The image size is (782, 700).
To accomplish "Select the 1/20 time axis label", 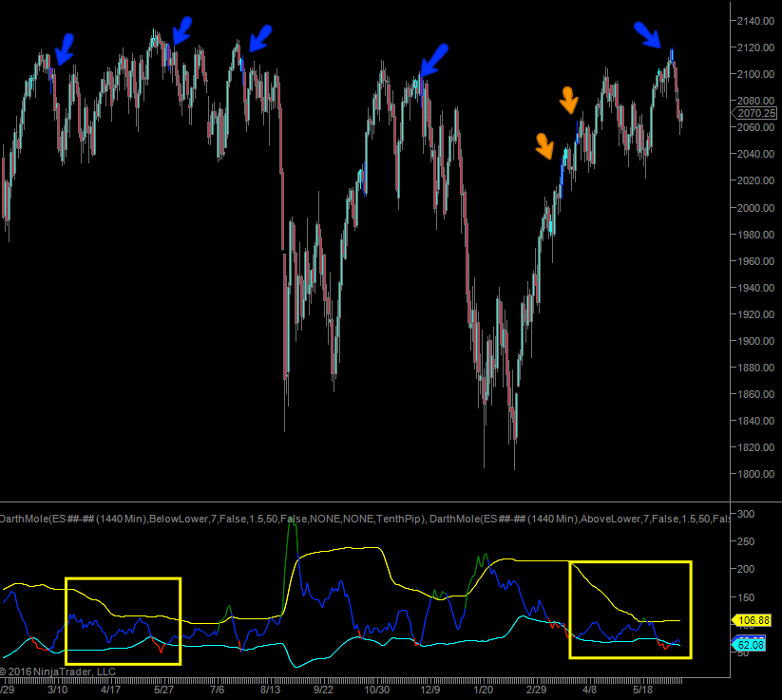I will click(484, 691).
